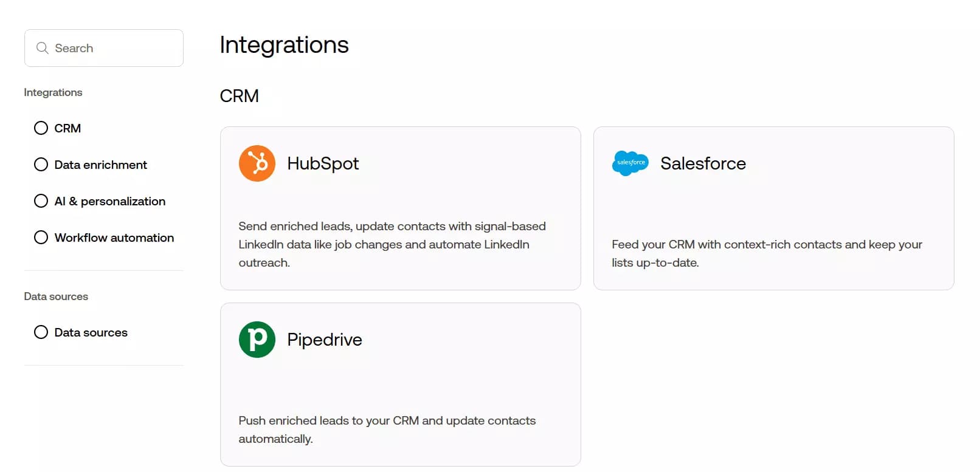Click the Salesforce cloud logo
The width and height of the screenshot is (980, 472).
pyautogui.click(x=630, y=163)
